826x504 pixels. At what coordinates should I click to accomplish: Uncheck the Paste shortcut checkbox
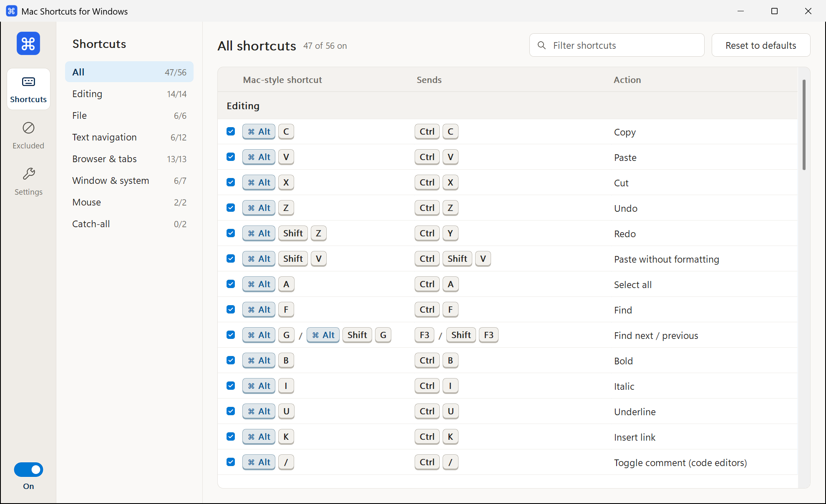point(231,157)
